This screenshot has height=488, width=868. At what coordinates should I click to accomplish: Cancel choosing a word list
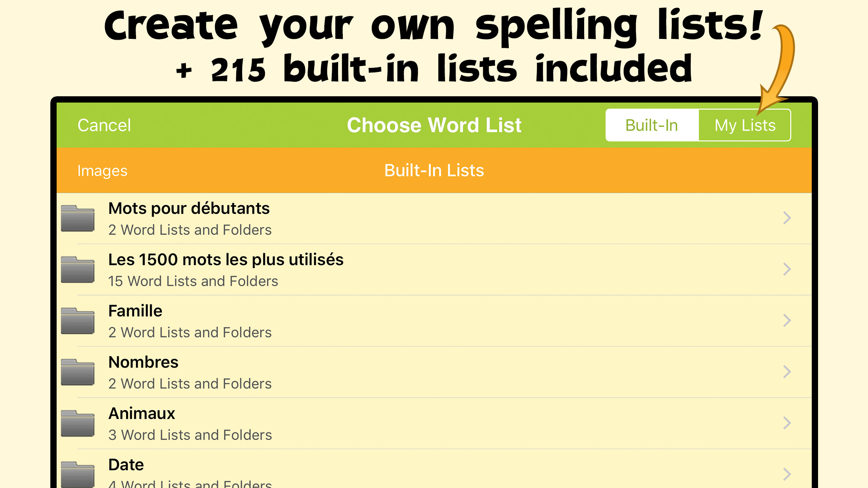coord(104,125)
